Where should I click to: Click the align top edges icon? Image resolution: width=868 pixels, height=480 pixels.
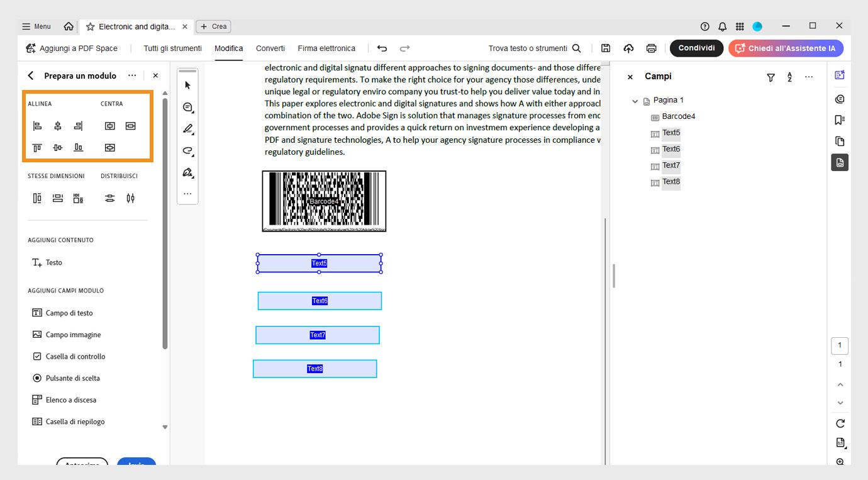click(x=37, y=148)
